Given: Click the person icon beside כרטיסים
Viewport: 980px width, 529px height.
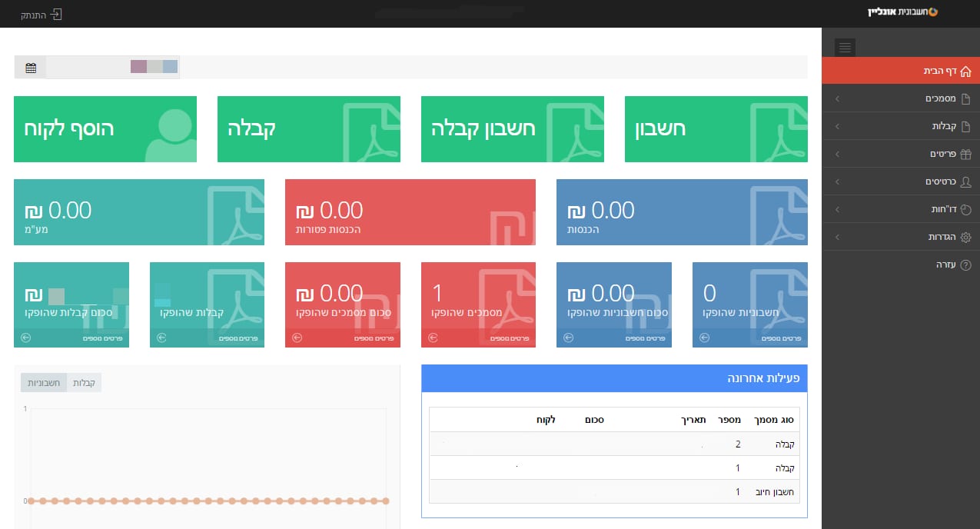Looking at the screenshot, I should (966, 181).
